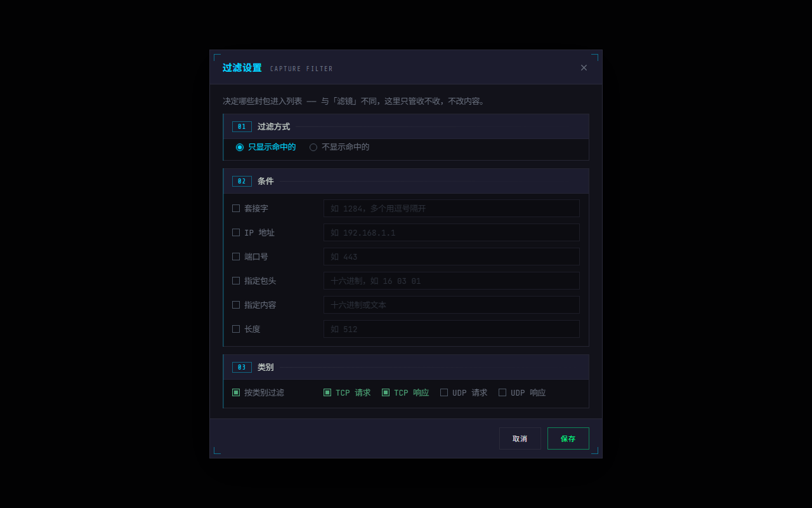Uncheck the TCP 响应 checkbox
The width and height of the screenshot is (812, 508).
coord(386,392)
